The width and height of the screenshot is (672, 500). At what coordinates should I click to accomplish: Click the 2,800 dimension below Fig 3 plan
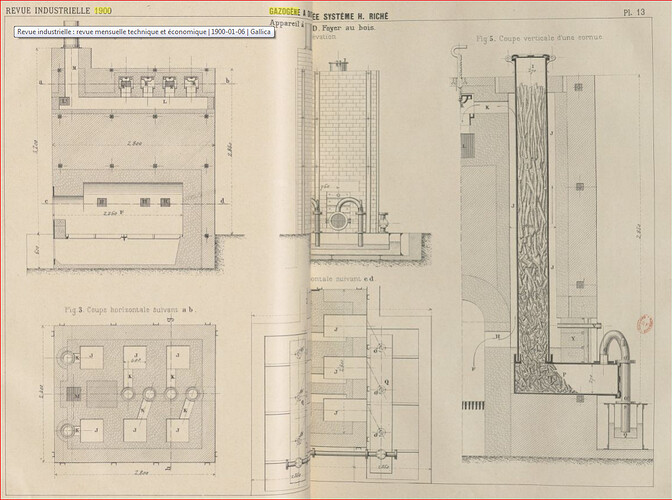click(141, 473)
